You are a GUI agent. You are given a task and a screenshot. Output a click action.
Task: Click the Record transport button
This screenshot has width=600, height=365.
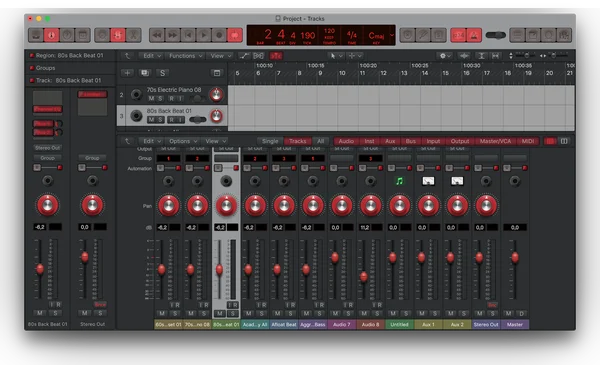219,35
